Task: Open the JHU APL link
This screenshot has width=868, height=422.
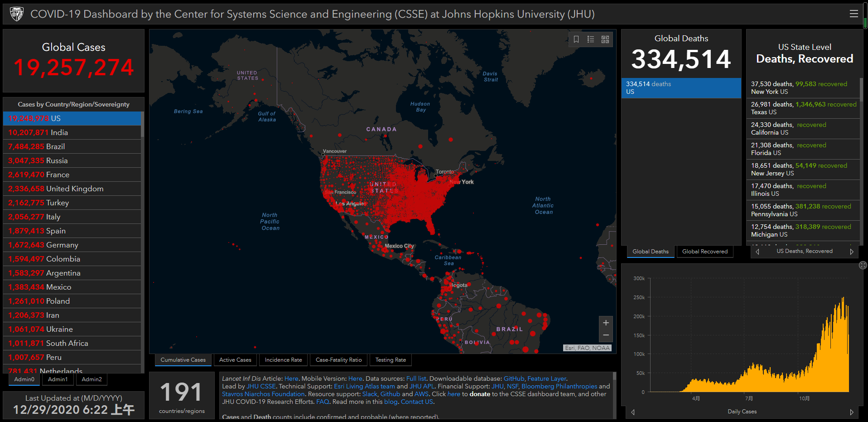Action: pyautogui.click(x=422, y=386)
